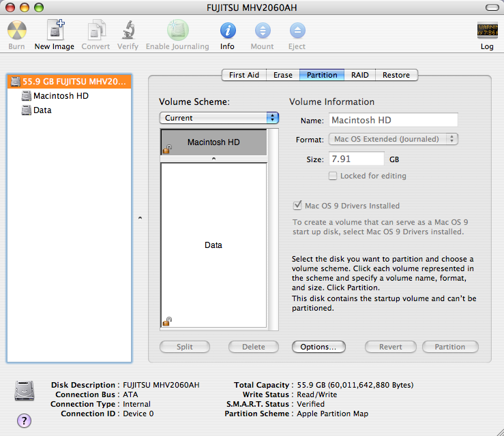Click the Burn toolbar icon

(17, 30)
